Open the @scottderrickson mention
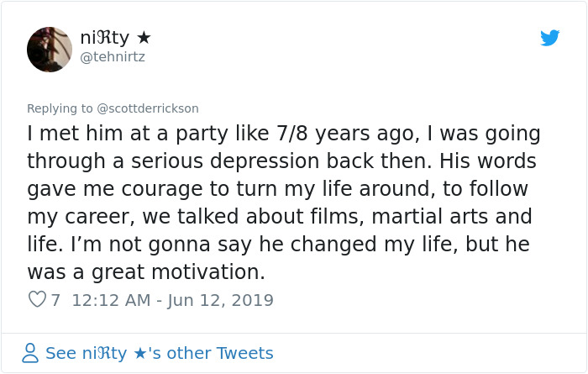 (x=148, y=108)
